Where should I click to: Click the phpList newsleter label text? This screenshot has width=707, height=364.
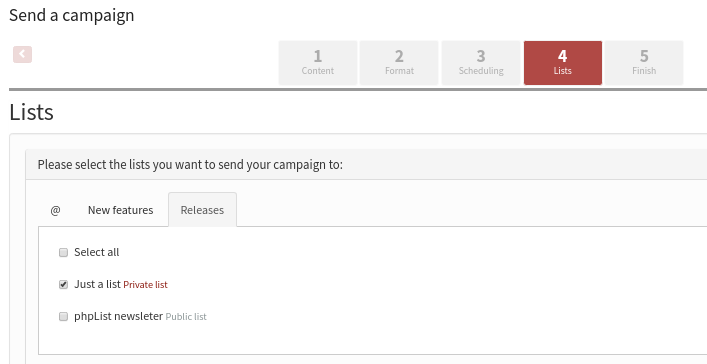(119, 316)
